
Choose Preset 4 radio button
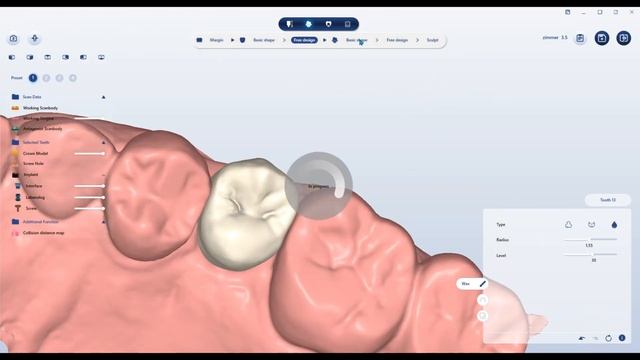(x=73, y=78)
